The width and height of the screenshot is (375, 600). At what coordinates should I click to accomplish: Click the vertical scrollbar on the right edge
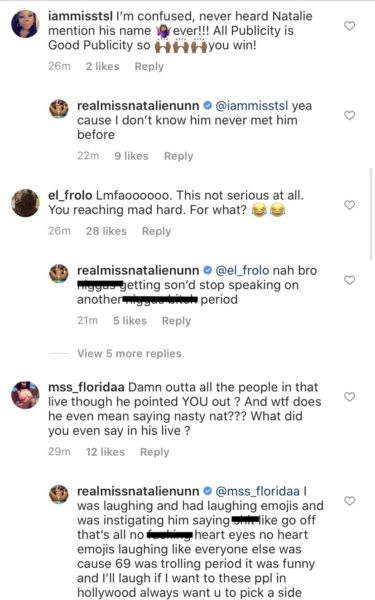[371, 214]
